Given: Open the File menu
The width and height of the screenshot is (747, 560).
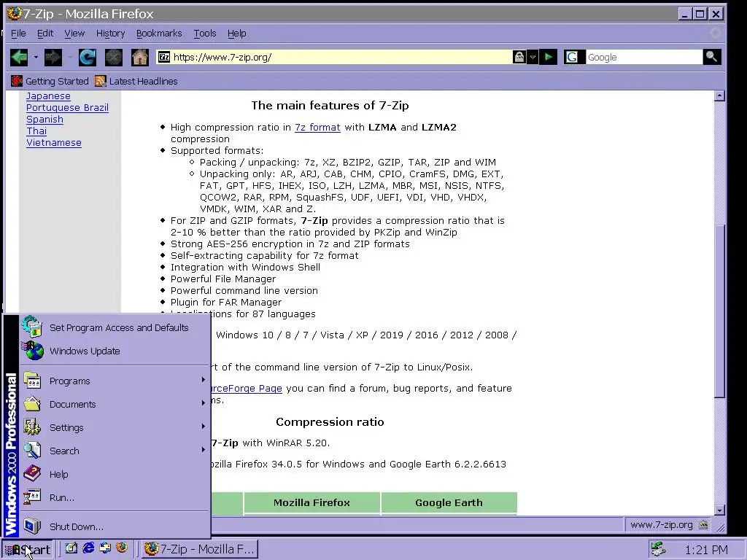Looking at the screenshot, I should (x=18, y=34).
